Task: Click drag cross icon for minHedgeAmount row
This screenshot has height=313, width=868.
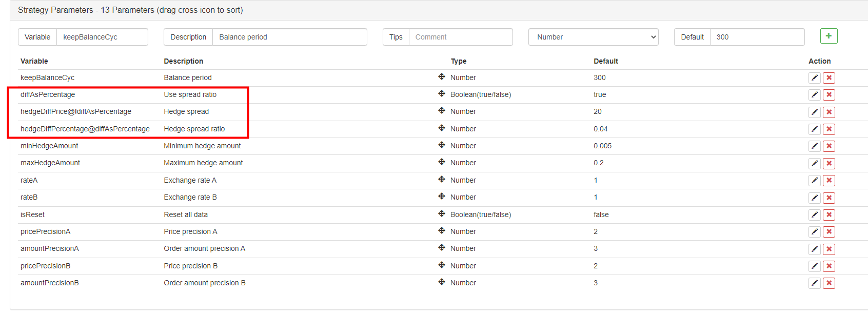Action: point(441,145)
